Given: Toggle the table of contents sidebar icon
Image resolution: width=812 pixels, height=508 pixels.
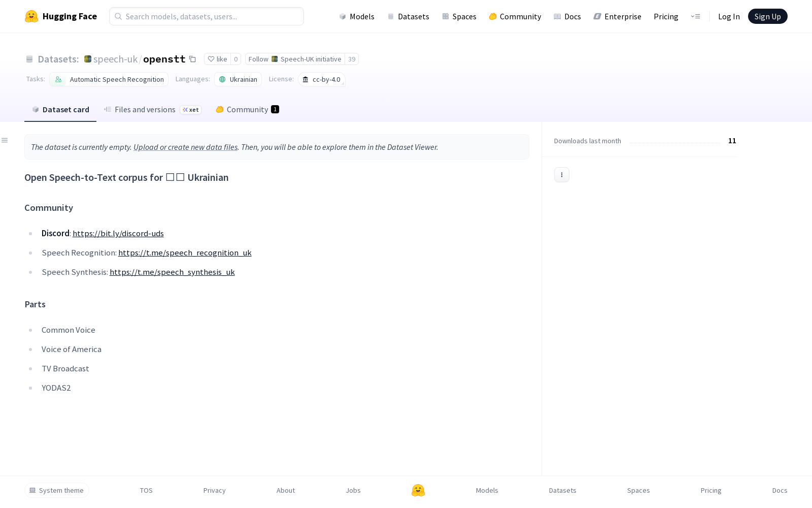Looking at the screenshot, I should coord(5,140).
